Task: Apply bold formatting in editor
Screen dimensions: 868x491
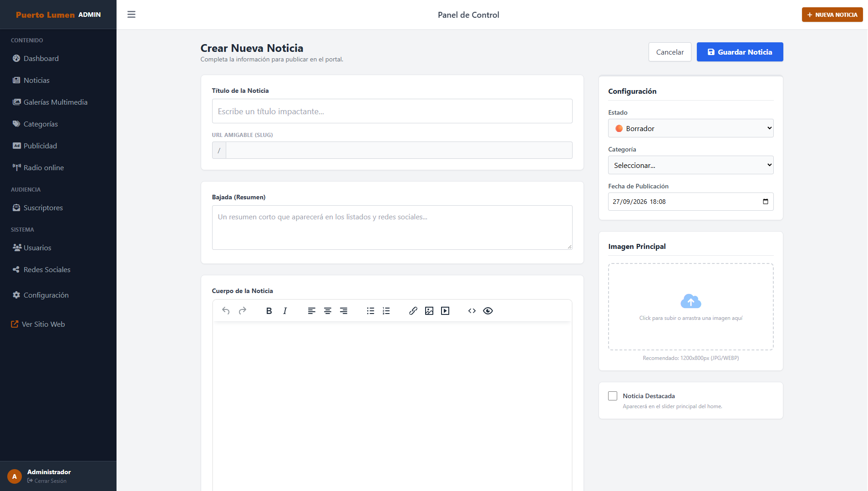Action: 269,311
